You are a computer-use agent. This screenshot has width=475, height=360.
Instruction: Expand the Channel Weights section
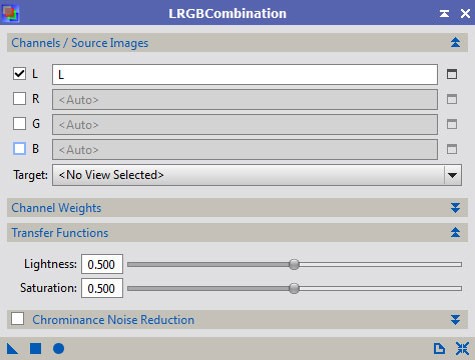[455, 208]
